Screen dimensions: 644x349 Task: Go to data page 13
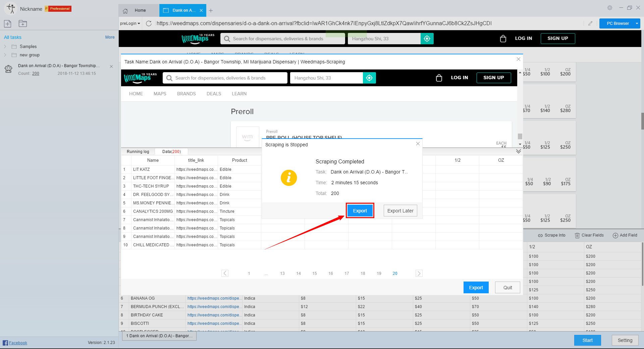point(282,273)
